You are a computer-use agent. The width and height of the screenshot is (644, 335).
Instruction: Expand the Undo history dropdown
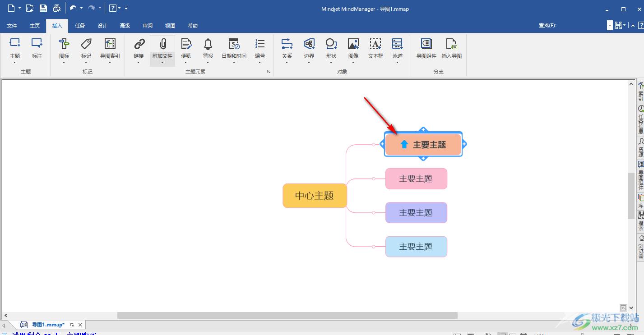pos(81,8)
